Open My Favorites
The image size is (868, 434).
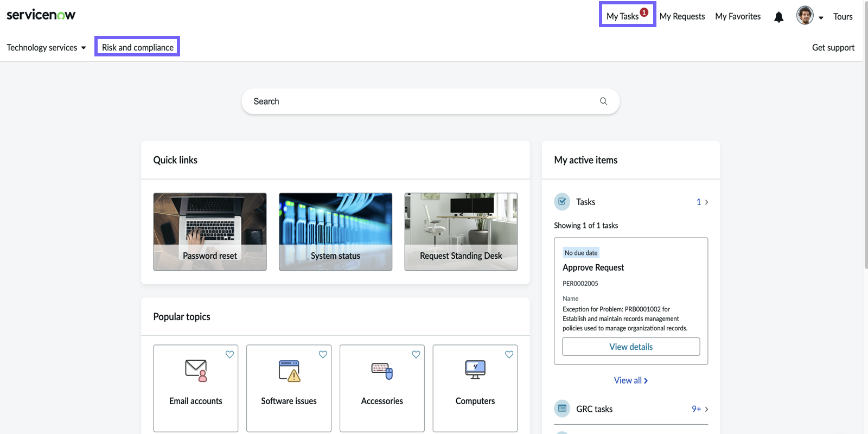coord(738,16)
